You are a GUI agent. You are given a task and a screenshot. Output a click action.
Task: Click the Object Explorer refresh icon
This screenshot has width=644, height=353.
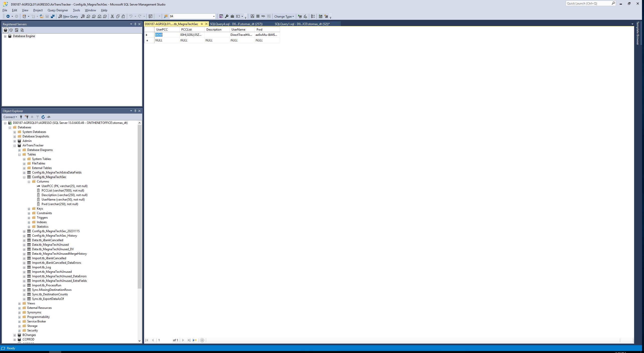click(x=43, y=117)
